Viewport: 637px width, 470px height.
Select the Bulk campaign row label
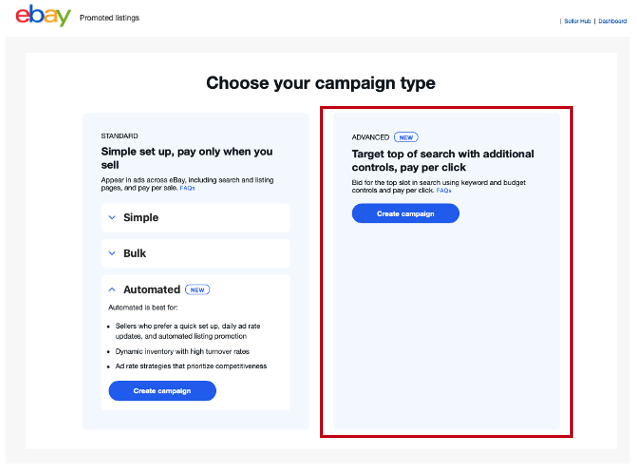pyautogui.click(x=135, y=253)
